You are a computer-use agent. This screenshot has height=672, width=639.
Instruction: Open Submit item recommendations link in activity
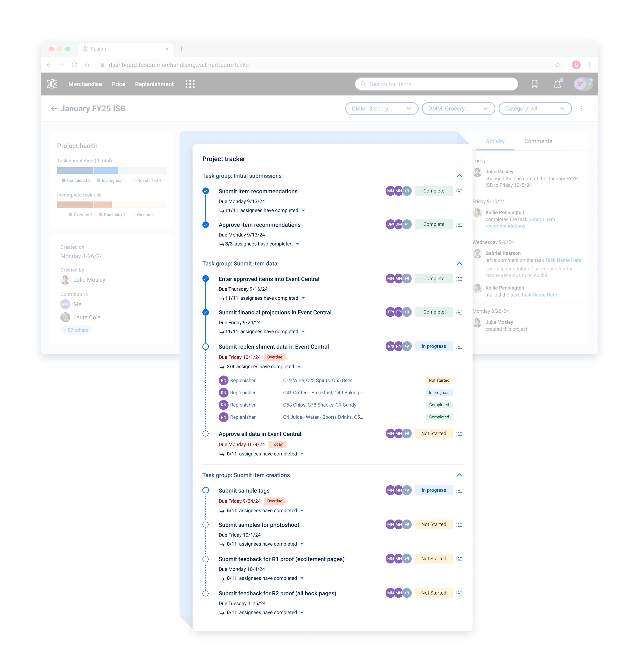tap(541, 220)
